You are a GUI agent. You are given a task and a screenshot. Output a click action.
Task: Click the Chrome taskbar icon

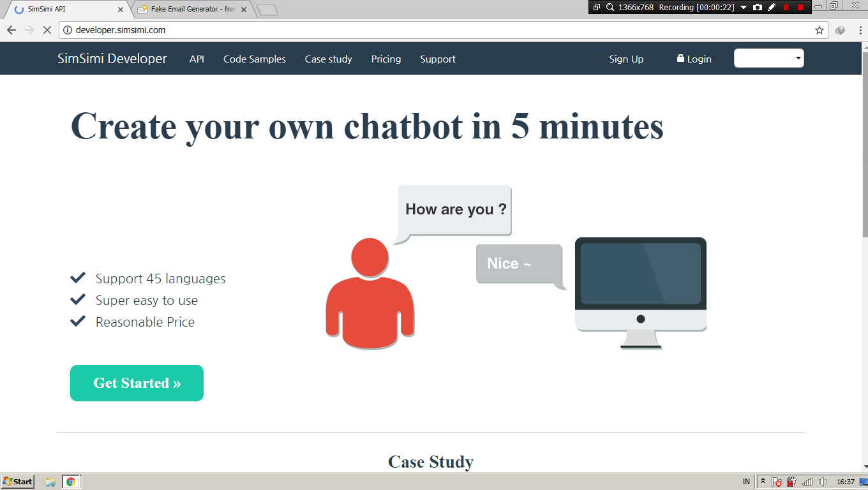click(71, 482)
